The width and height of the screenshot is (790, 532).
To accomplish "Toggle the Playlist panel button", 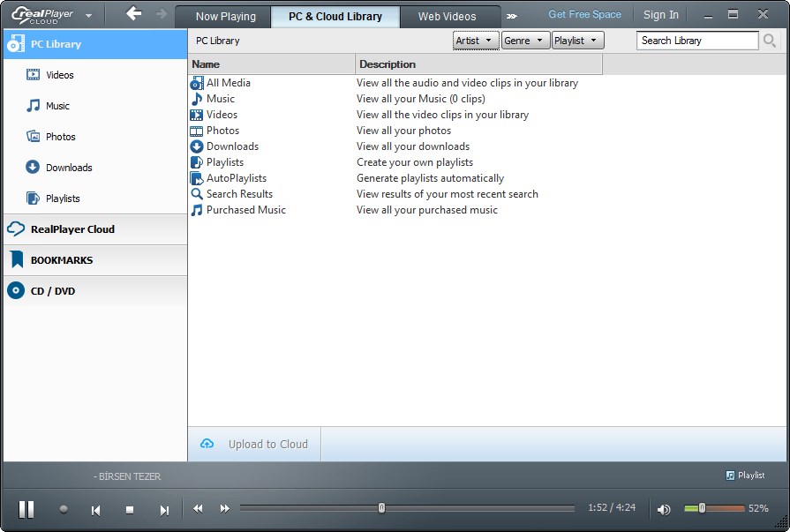I will coord(745,475).
